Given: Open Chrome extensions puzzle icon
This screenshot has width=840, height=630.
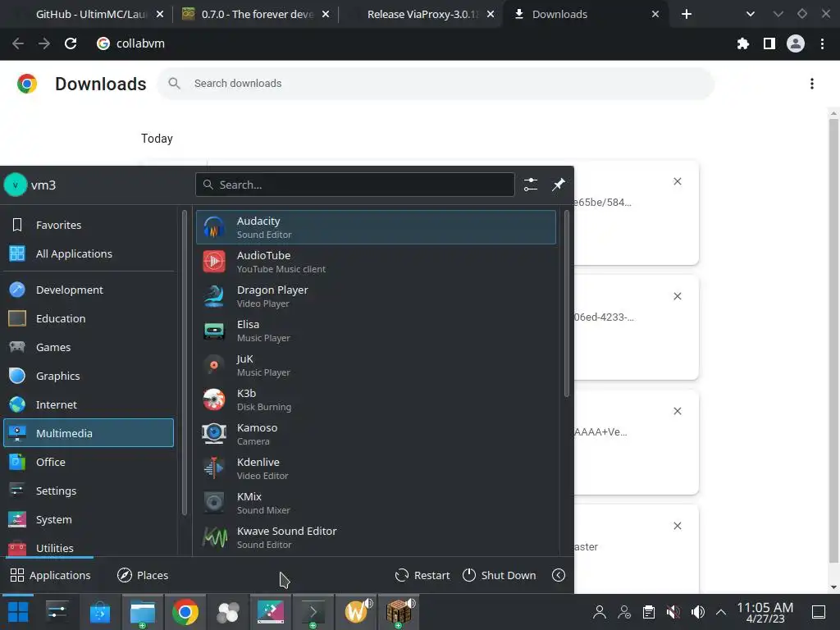Looking at the screenshot, I should pyautogui.click(x=743, y=43).
